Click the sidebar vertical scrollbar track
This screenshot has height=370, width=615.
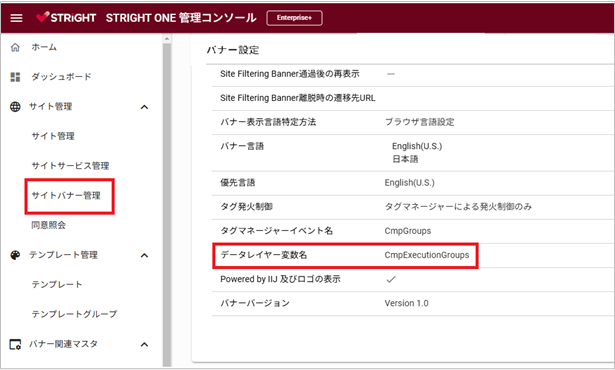(167, 204)
